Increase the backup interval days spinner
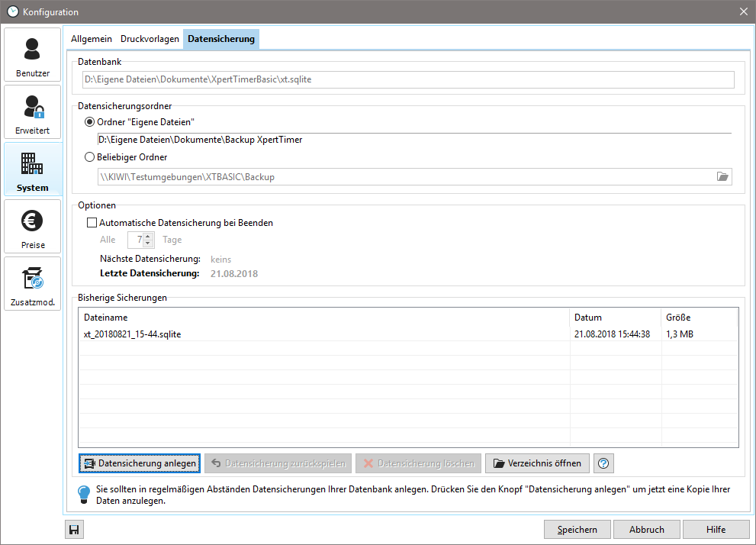Viewport: 756px width, 545px height. (148, 237)
